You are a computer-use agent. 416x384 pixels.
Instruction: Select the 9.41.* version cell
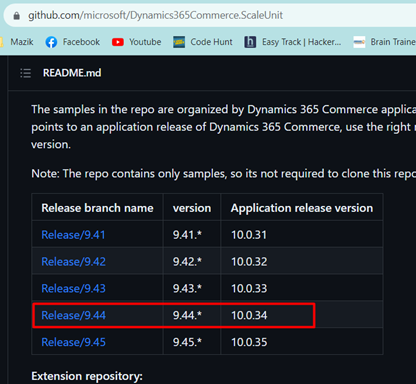pyautogui.click(x=192, y=234)
